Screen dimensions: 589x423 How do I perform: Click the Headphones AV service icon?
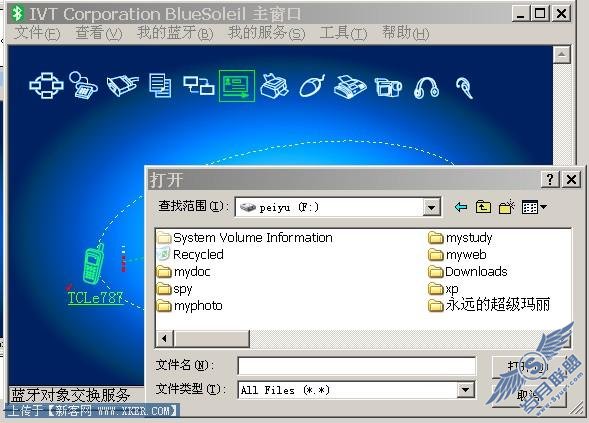pos(426,88)
